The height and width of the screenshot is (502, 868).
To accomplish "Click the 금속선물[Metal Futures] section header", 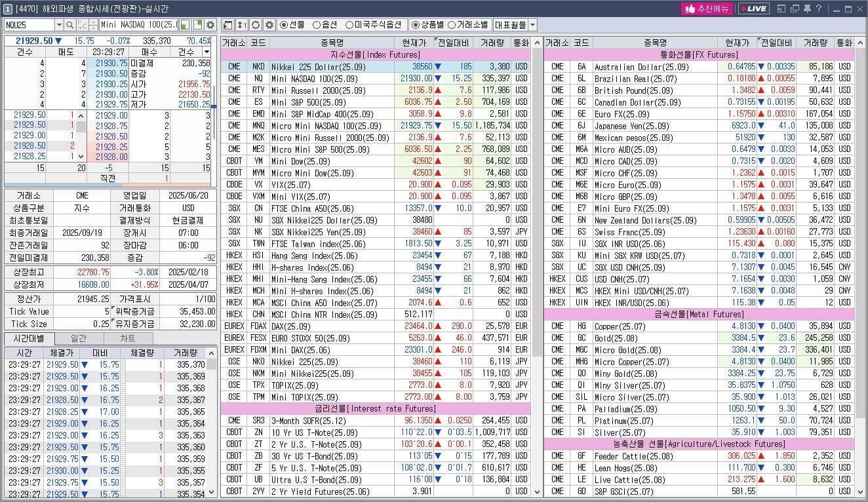I will (699, 314).
